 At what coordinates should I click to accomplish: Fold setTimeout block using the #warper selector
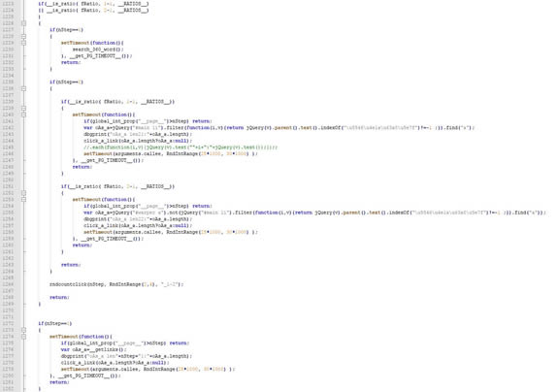23,200
